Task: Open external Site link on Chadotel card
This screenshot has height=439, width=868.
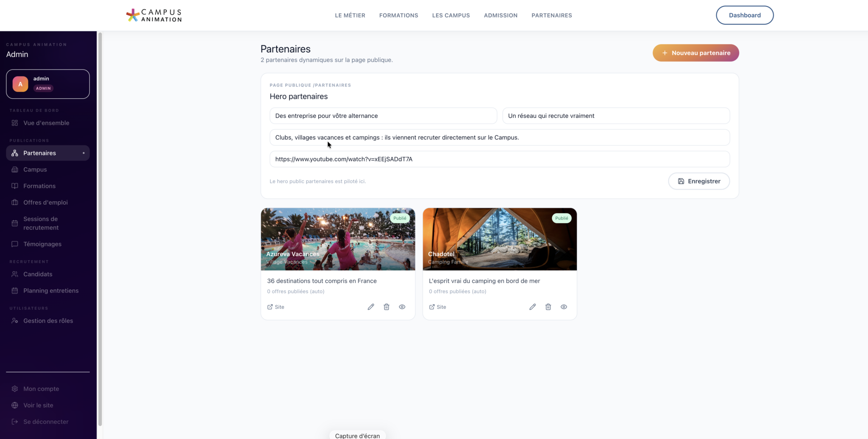Action: [437, 307]
